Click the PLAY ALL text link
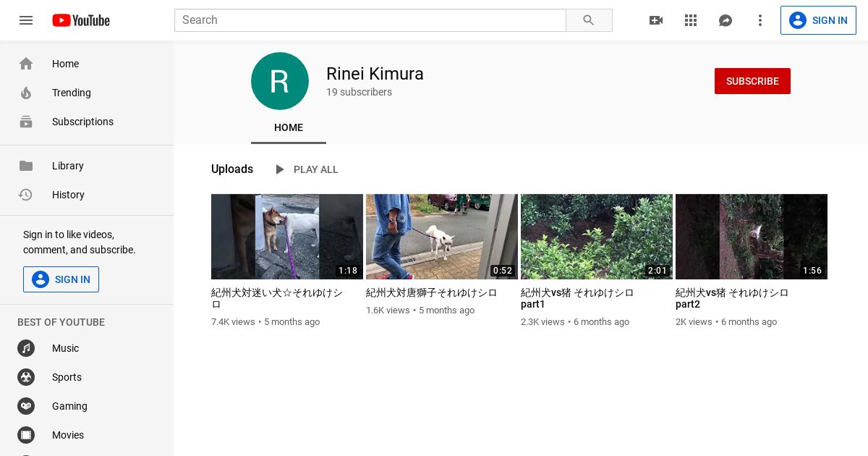868x456 pixels. (316, 169)
